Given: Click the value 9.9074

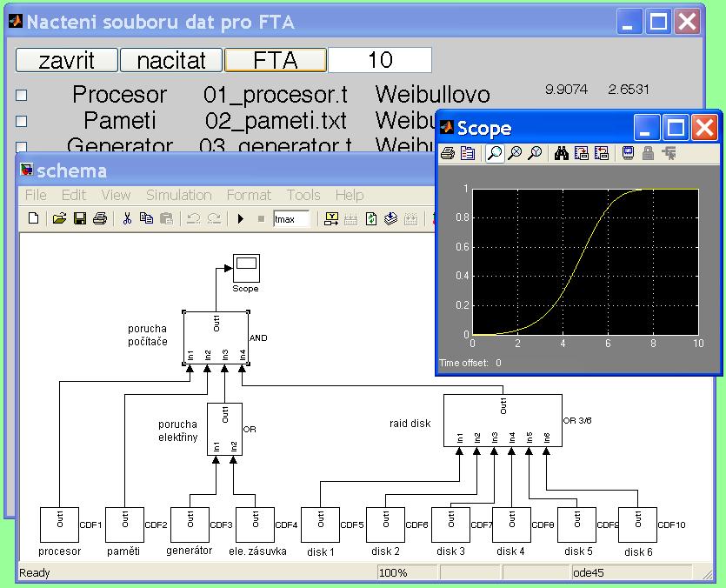Looking at the screenshot, I should point(566,90).
